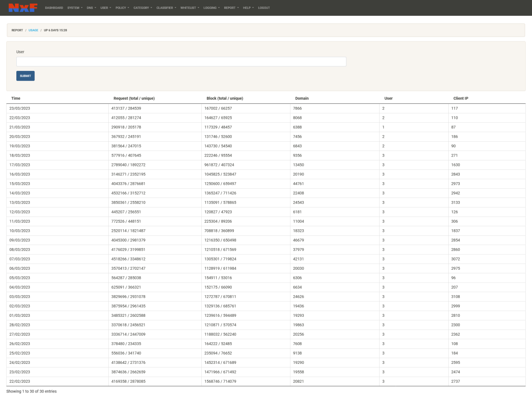Expand the DNS dropdown menu
Image resolution: width=532 pixels, height=396 pixels.
91,8
